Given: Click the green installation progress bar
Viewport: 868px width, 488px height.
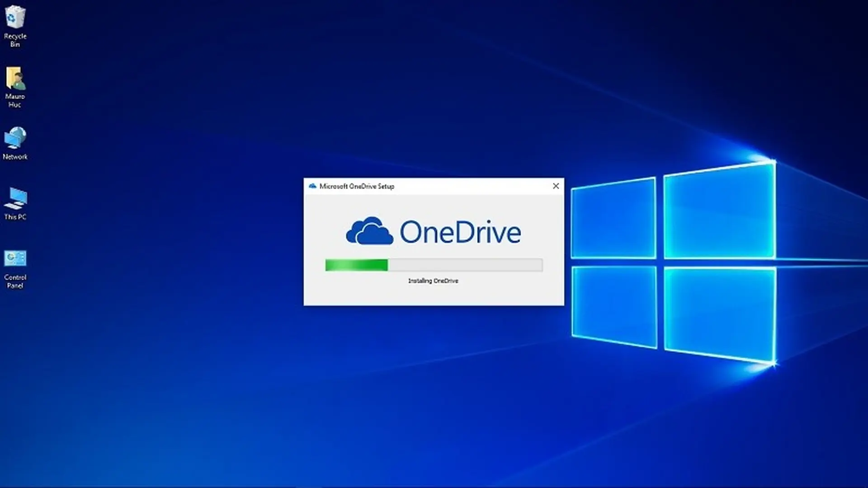Looking at the screenshot, I should coord(357,265).
